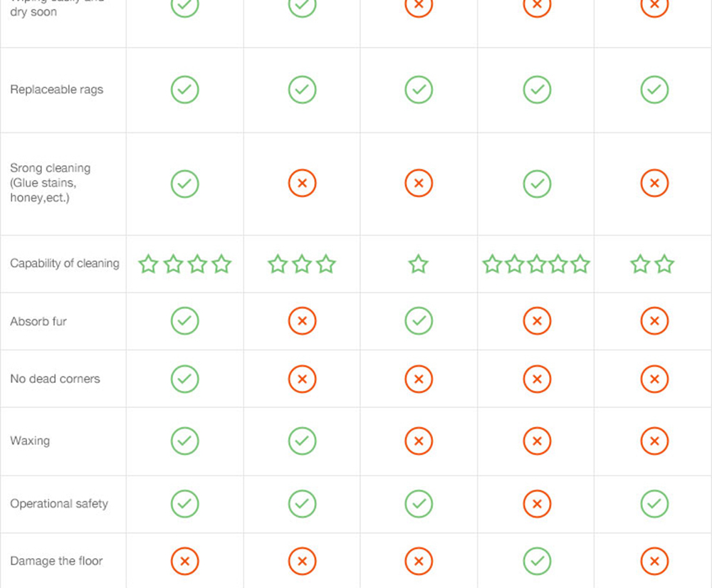712x588 pixels.
Task: Click Absorb fur check mark in third product column
Action: pos(419,321)
